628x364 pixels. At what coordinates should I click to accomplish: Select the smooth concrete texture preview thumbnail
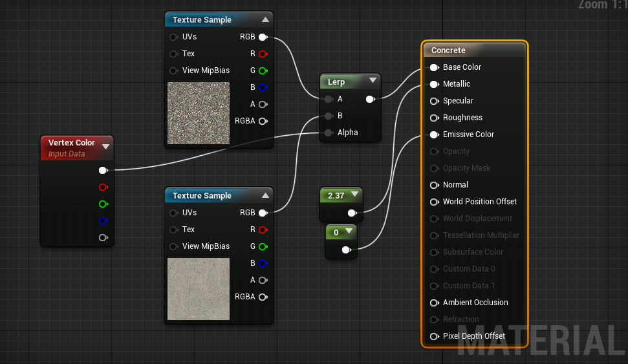(x=199, y=289)
